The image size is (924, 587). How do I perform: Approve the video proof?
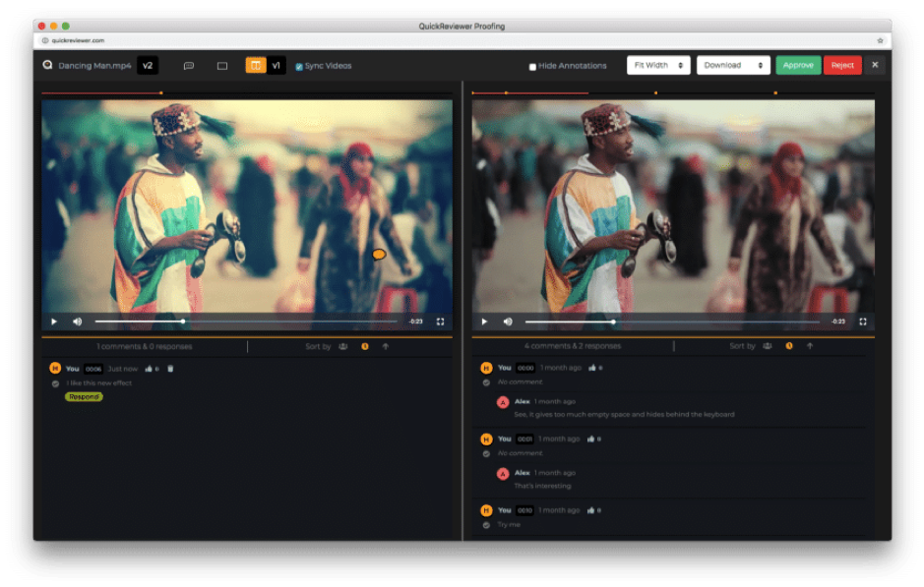point(798,66)
